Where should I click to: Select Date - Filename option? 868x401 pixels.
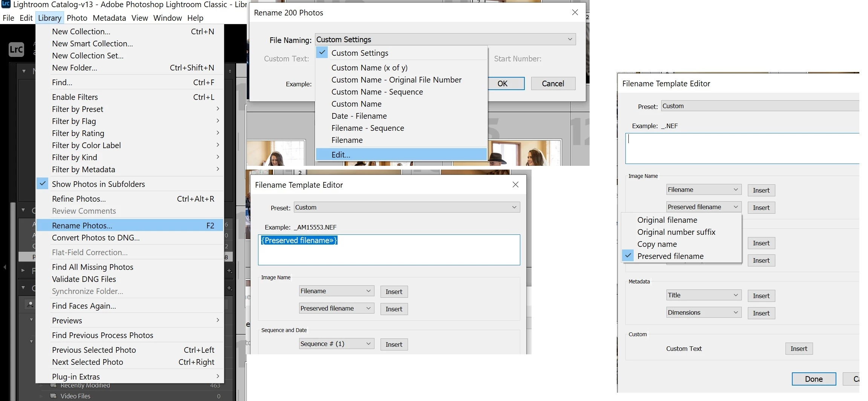click(x=401, y=116)
